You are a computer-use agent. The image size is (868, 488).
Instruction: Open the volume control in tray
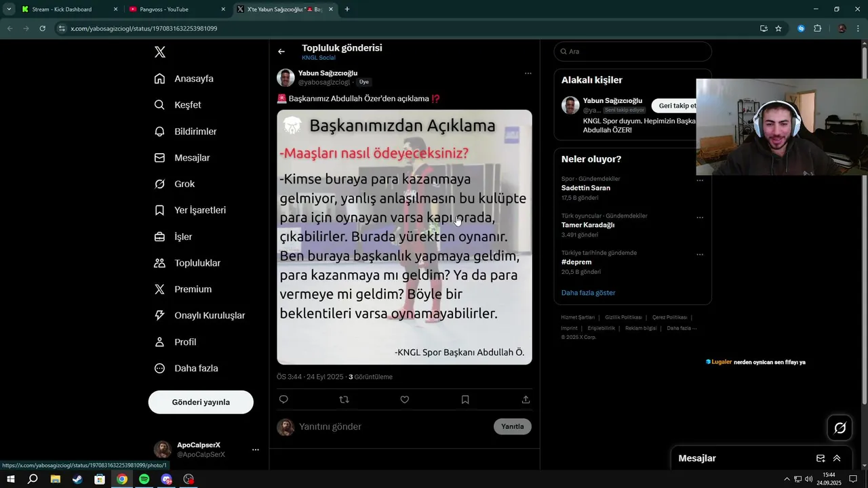tap(808, 479)
